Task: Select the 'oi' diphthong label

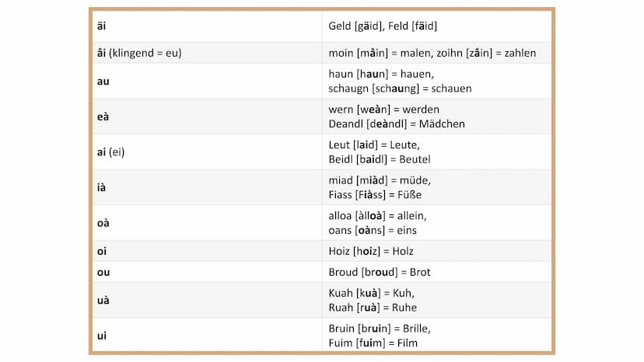Action: coord(102,251)
